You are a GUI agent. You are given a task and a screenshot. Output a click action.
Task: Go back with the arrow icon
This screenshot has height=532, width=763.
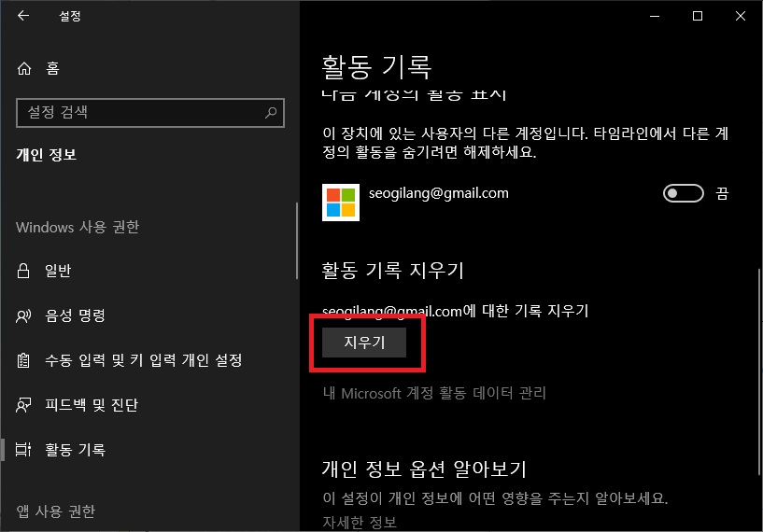coord(22,16)
